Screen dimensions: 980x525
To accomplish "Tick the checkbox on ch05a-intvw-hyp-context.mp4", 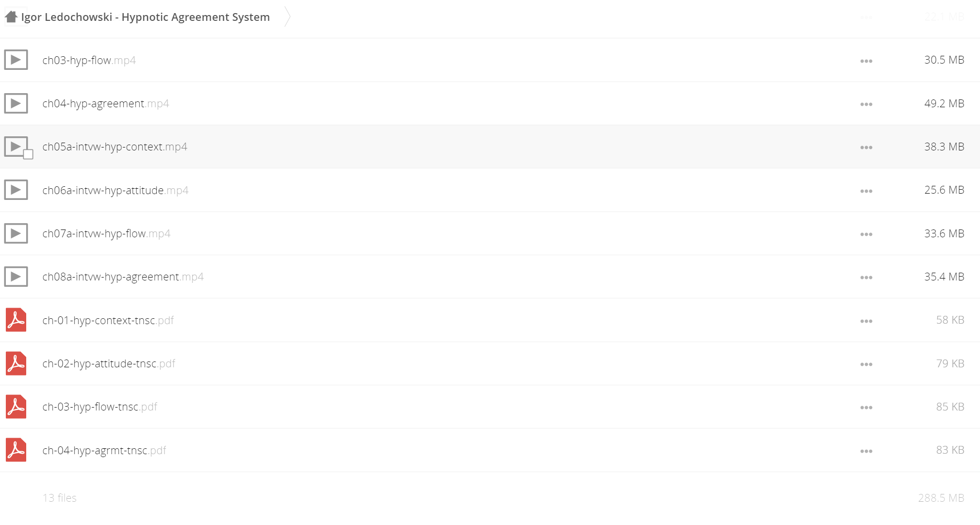I will (x=28, y=155).
